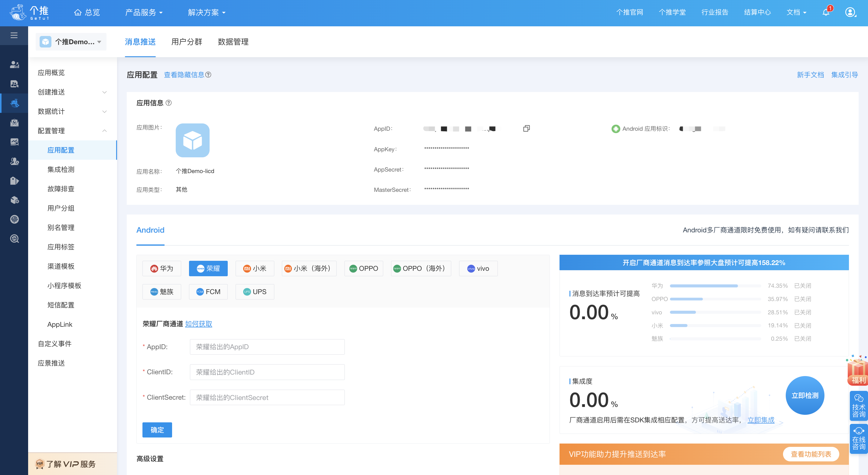
Task: Open the 产品服务 dropdown menu
Action: pos(144,12)
